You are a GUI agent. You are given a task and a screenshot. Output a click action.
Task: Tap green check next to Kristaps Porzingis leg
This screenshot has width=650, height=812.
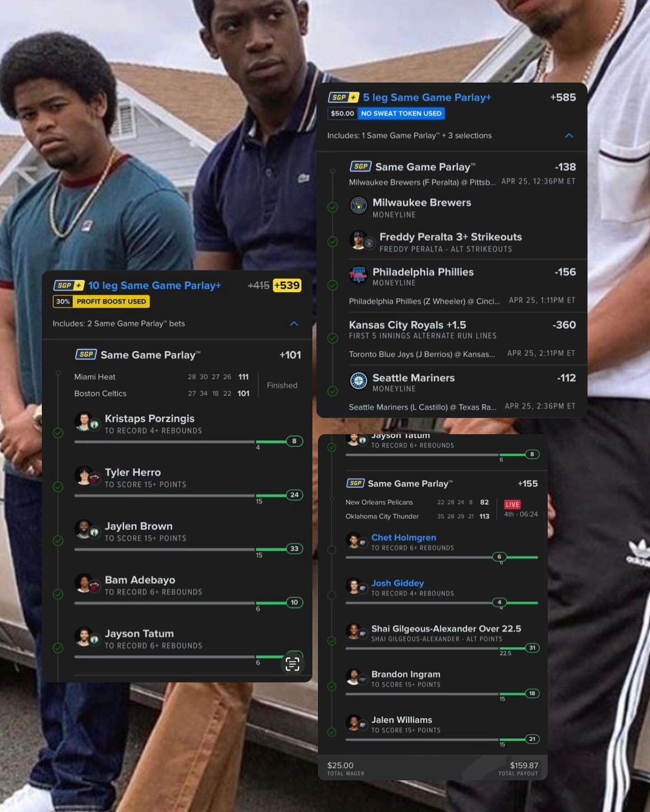tap(58, 433)
